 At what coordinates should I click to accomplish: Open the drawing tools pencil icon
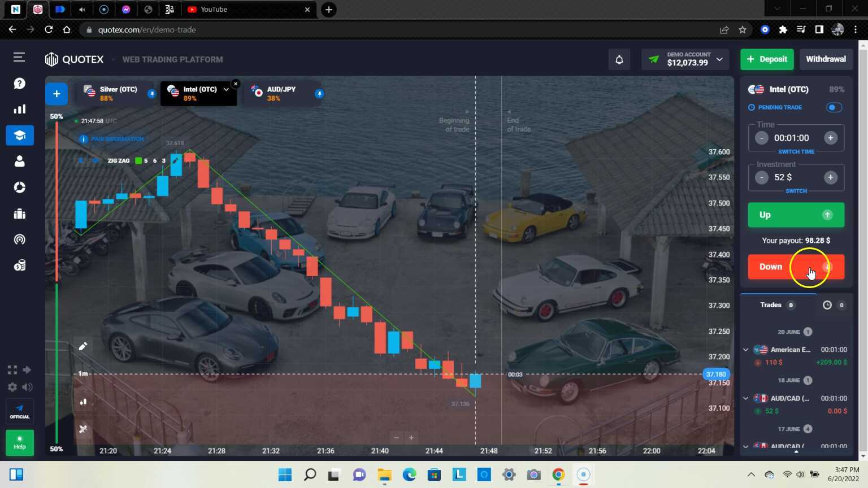83,346
